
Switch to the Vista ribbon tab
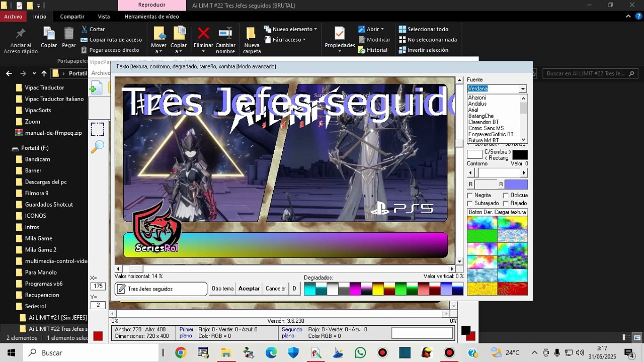tap(104, 16)
